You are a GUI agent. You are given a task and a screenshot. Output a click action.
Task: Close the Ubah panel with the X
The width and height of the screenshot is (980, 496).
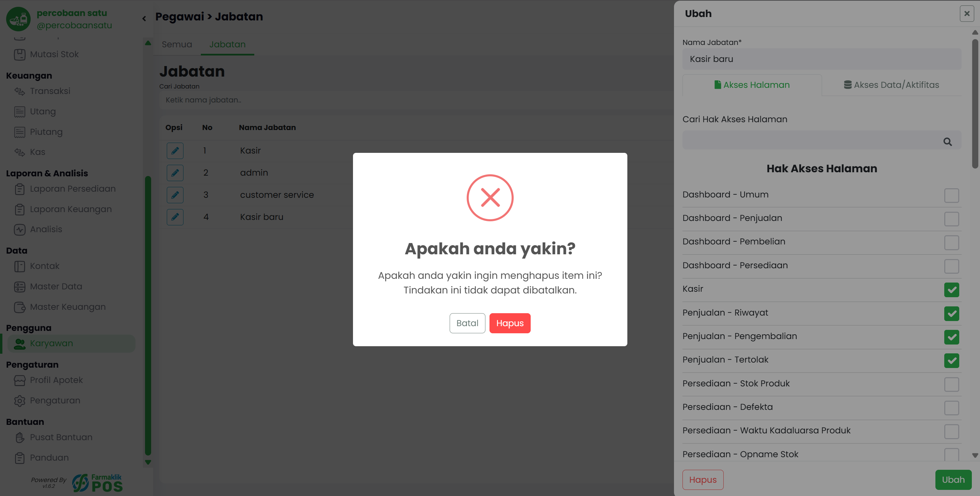(x=967, y=14)
